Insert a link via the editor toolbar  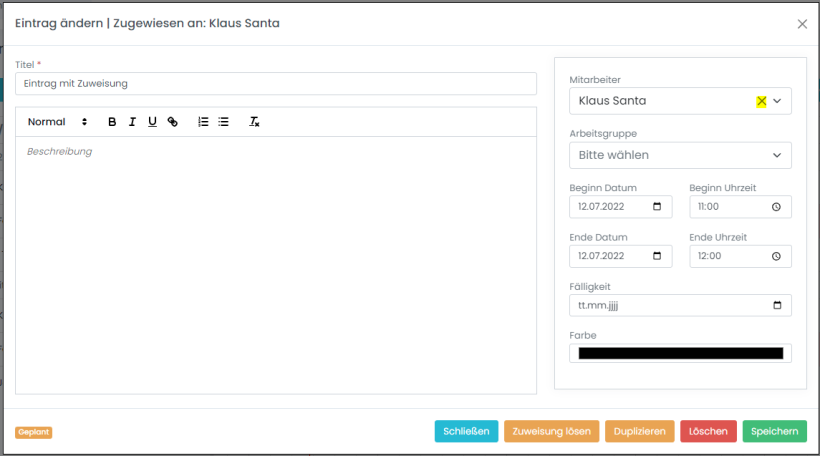[172, 122]
